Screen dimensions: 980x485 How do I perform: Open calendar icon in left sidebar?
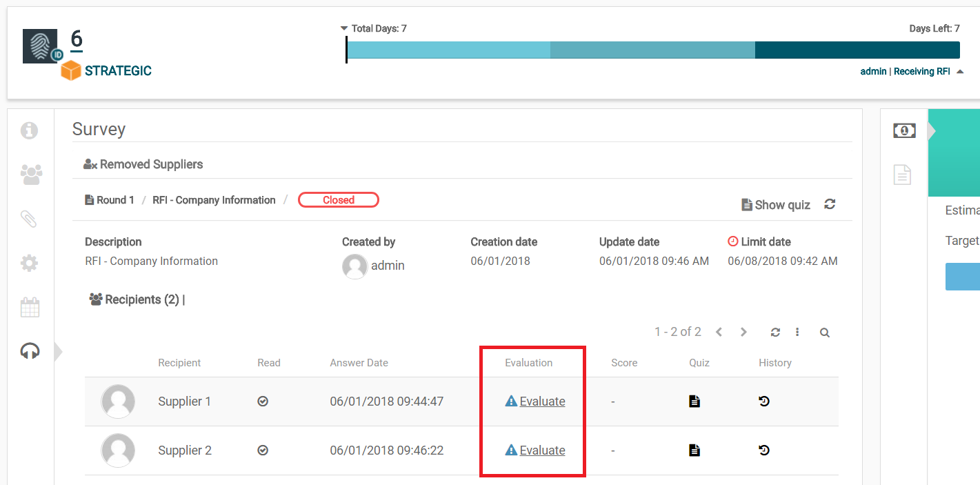[x=30, y=308]
